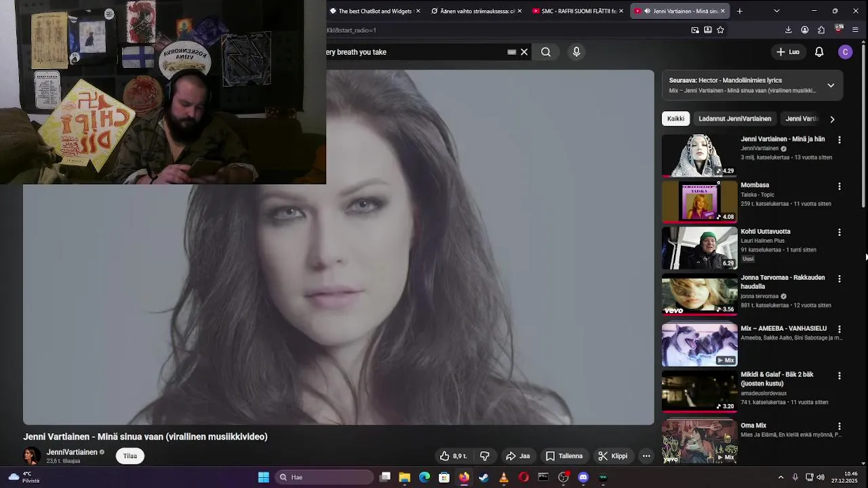Click the Oma Mix title
The height and width of the screenshot is (488, 868).
click(753, 426)
